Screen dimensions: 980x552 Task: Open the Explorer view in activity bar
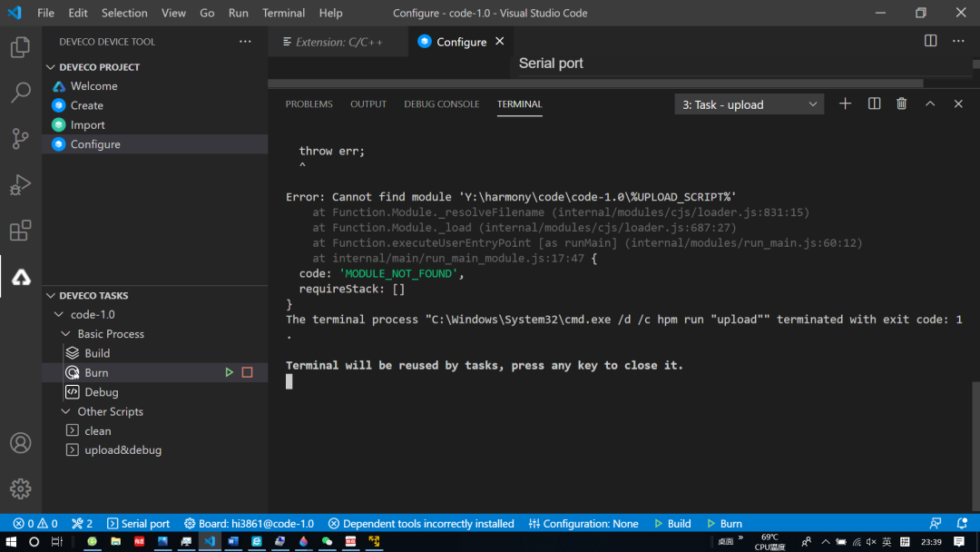[20, 47]
